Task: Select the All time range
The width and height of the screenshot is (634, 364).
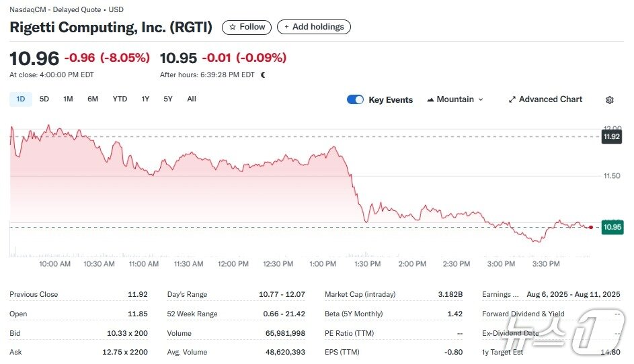Action: coord(192,99)
